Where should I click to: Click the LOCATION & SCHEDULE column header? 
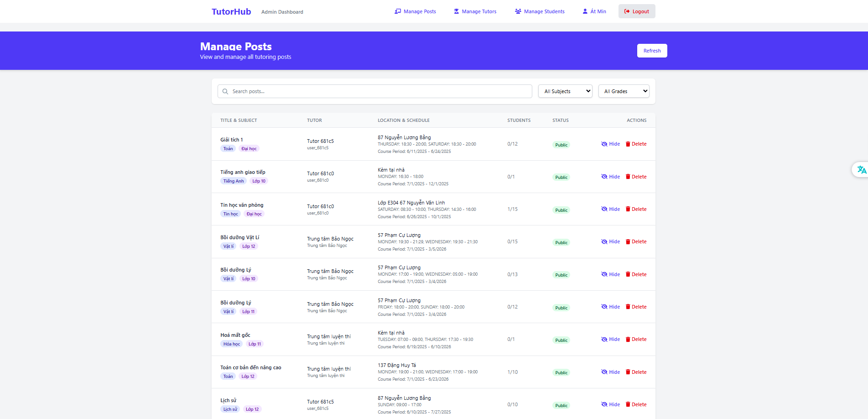[x=404, y=120]
